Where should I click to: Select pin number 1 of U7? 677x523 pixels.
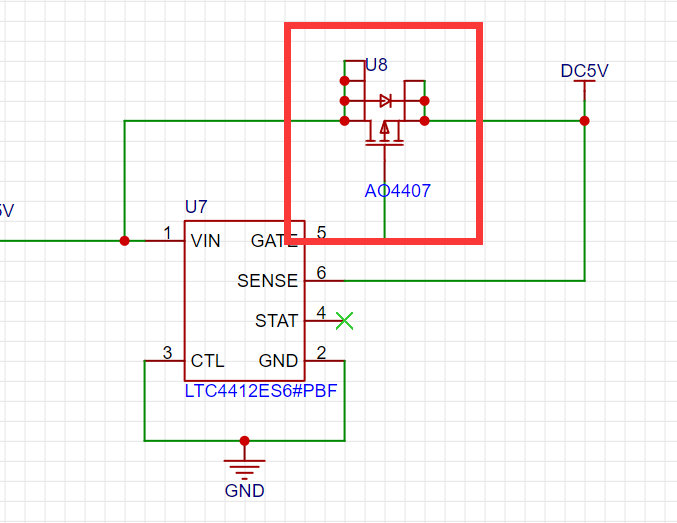point(168,233)
